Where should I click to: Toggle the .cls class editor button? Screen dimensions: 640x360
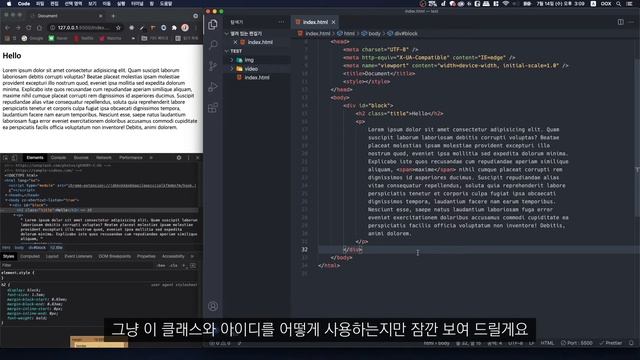point(173,265)
